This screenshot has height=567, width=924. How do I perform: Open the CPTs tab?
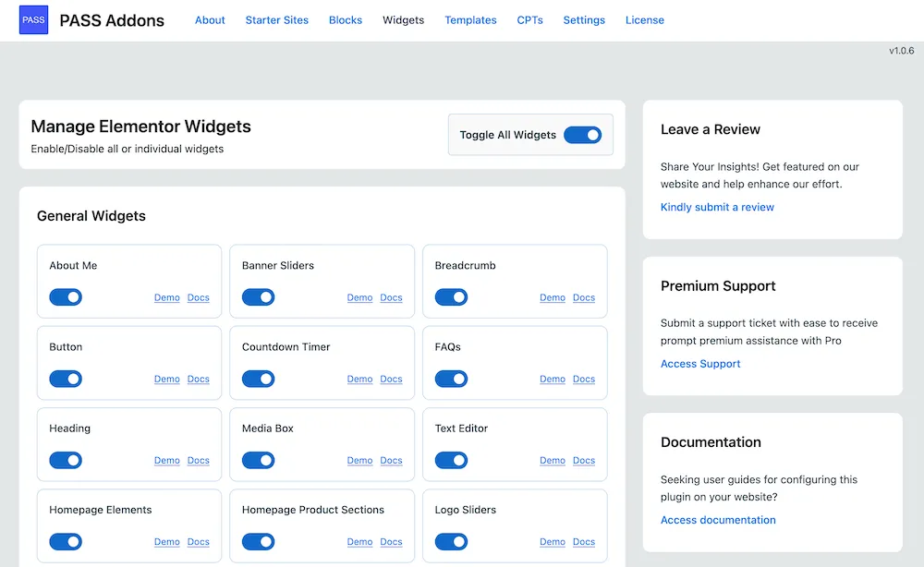[529, 20]
